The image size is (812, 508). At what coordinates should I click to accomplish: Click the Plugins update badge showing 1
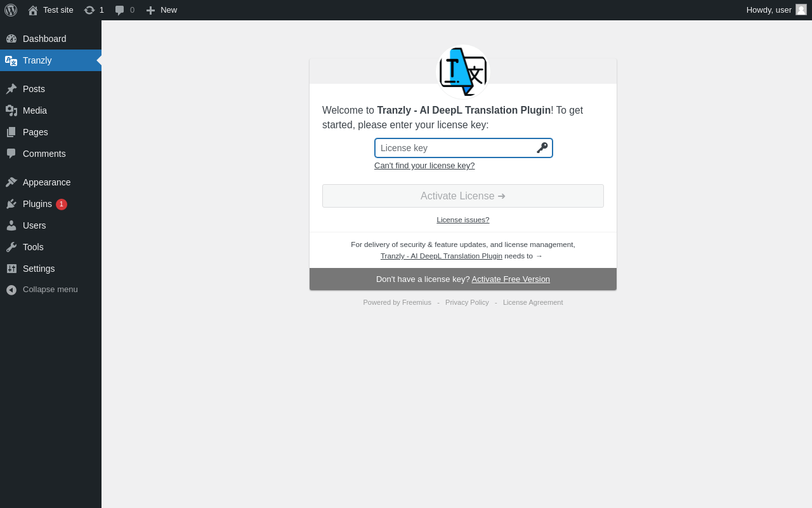click(x=62, y=204)
